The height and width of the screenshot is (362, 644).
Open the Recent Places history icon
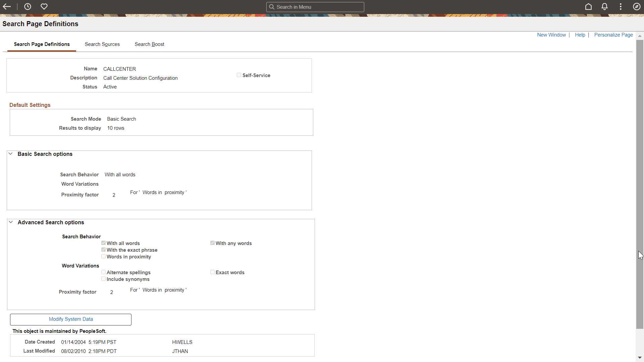tap(28, 6)
